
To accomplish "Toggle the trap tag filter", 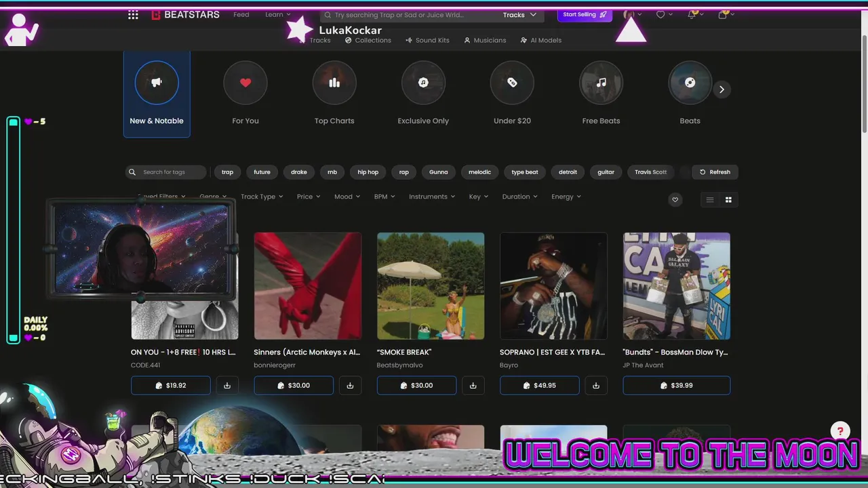I will click(227, 172).
